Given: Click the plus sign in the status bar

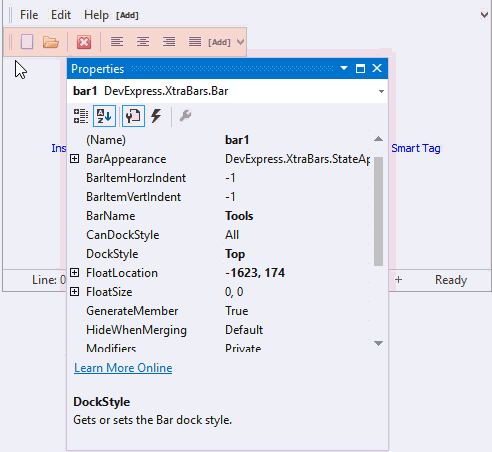Looking at the screenshot, I should pyautogui.click(x=399, y=280).
